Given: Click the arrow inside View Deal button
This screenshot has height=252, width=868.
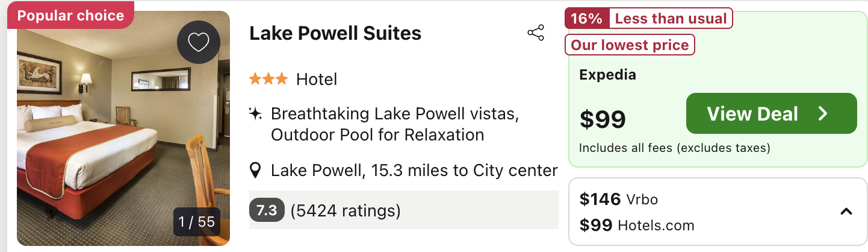Looking at the screenshot, I should pyautogui.click(x=823, y=113).
